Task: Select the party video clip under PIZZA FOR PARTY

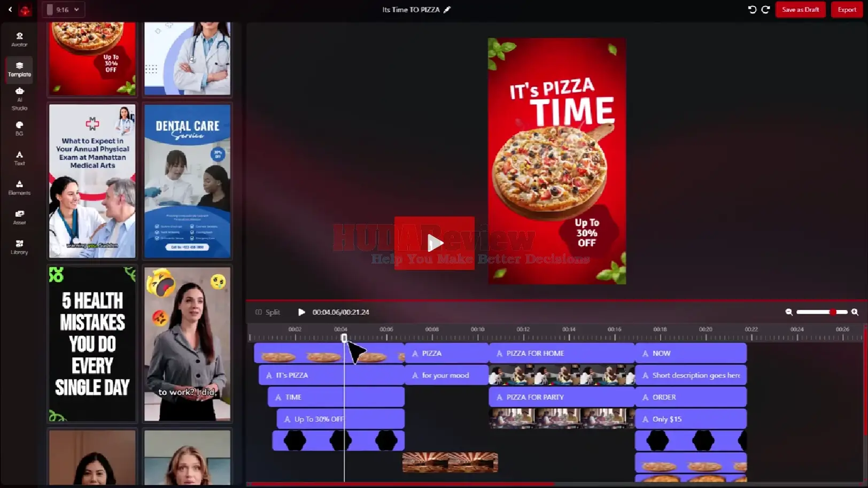Action: point(562,419)
